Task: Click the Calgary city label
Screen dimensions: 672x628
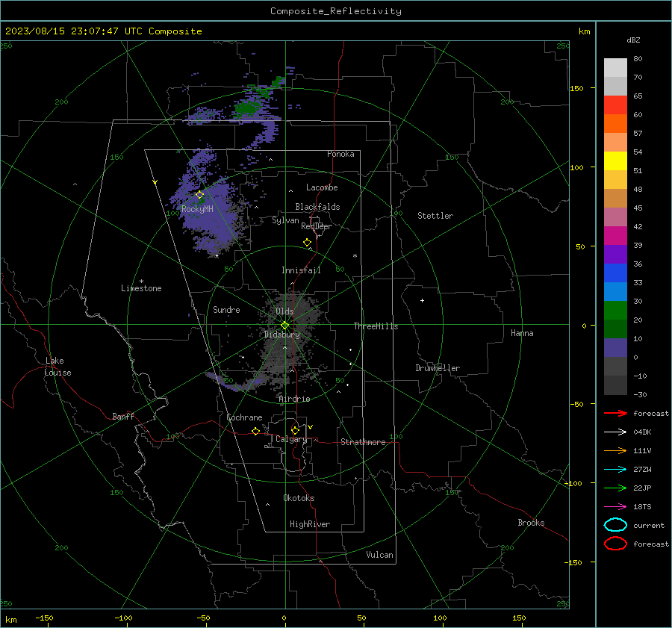Action: point(291,439)
